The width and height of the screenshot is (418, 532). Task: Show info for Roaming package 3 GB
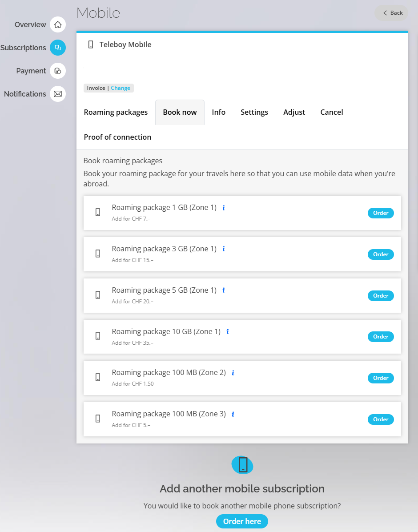224,249
